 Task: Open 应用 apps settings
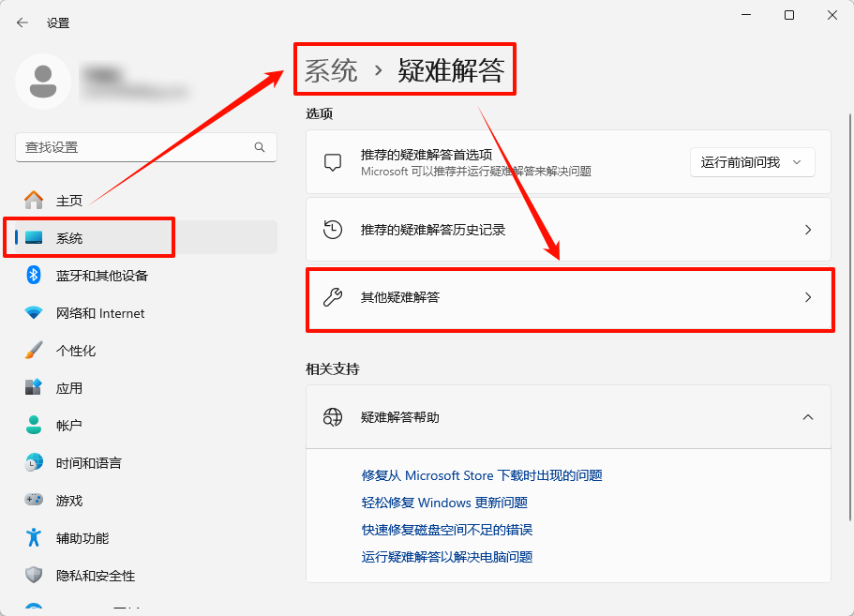point(68,388)
